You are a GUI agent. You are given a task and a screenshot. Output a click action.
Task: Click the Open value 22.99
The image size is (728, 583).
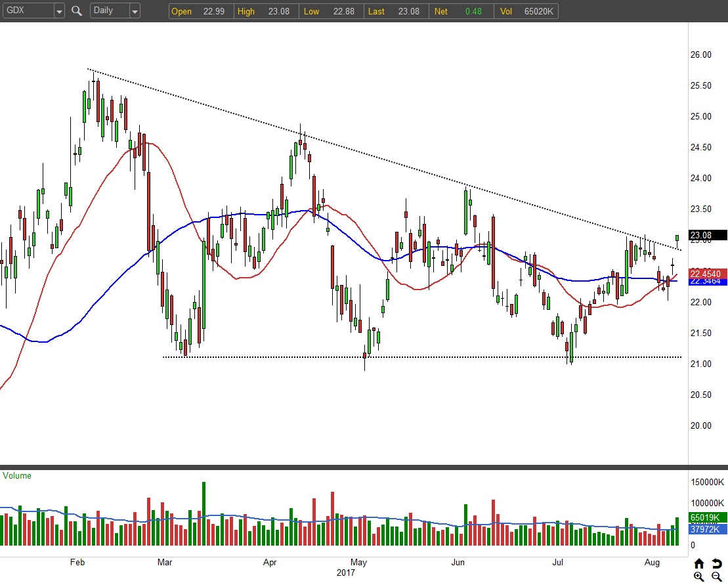(213, 11)
